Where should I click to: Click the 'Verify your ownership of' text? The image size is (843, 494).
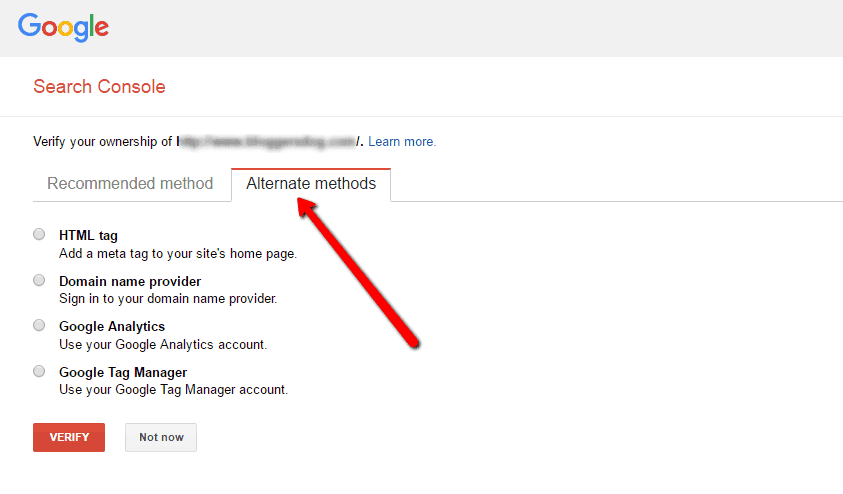tap(103, 142)
